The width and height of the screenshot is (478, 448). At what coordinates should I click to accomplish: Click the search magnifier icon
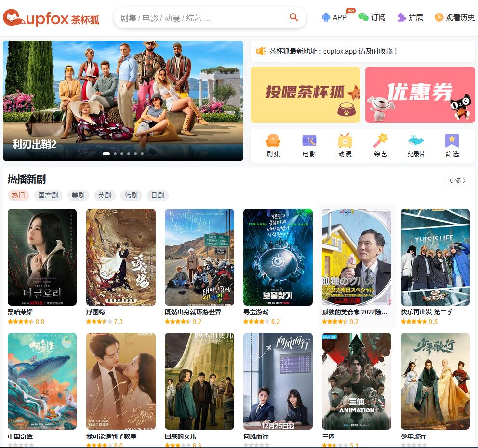pos(293,17)
